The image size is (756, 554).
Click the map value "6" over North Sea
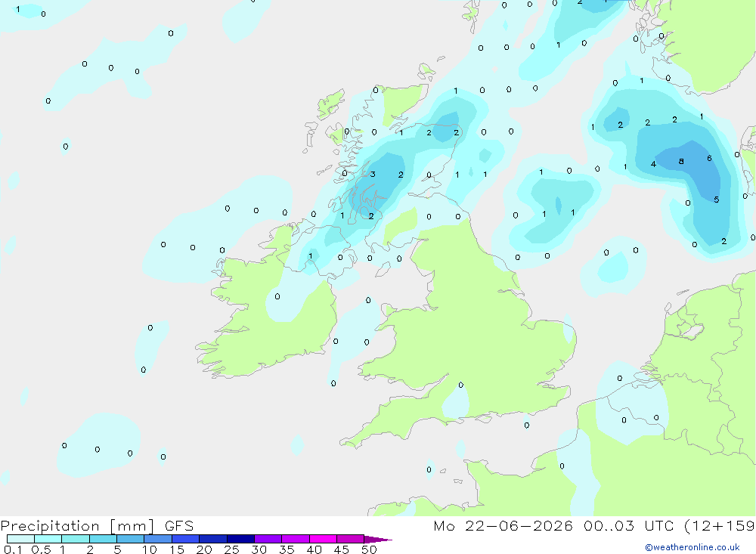709,158
